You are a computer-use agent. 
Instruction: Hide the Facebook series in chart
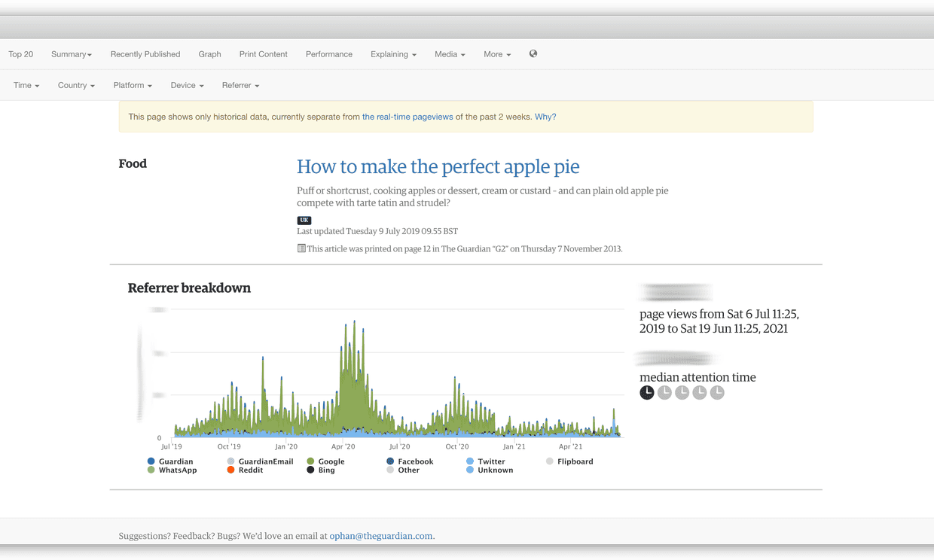click(410, 461)
